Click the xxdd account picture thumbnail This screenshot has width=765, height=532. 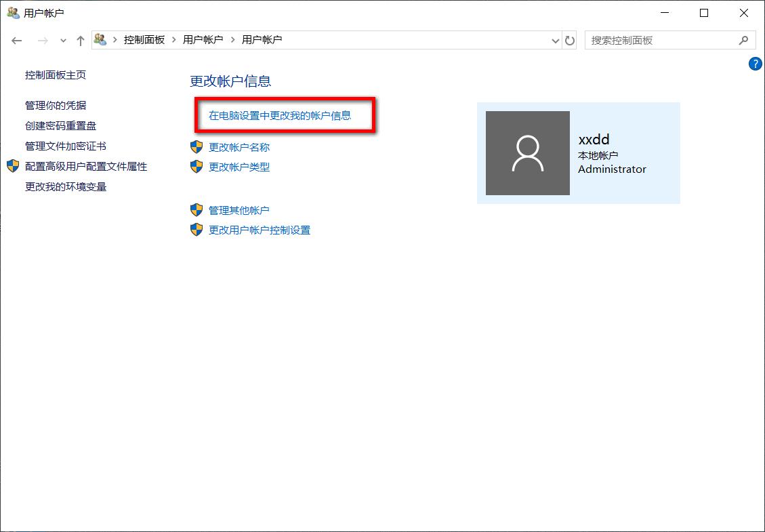pyautogui.click(x=527, y=152)
